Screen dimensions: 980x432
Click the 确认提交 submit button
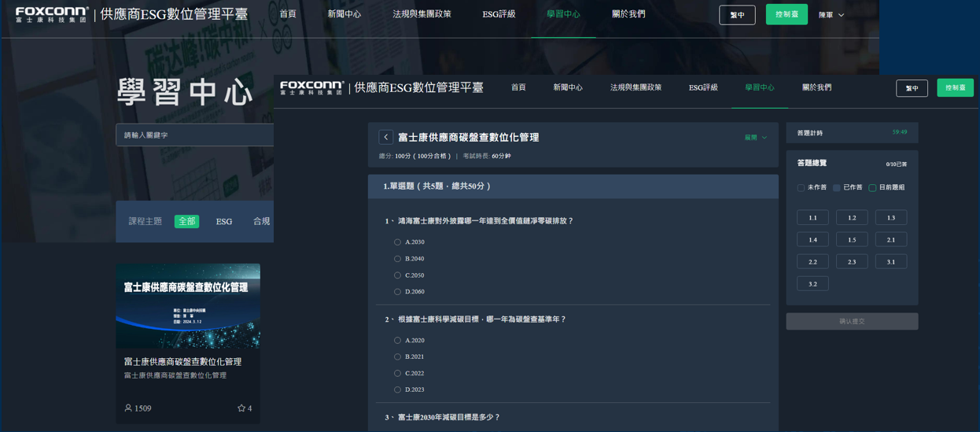point(852,321)
